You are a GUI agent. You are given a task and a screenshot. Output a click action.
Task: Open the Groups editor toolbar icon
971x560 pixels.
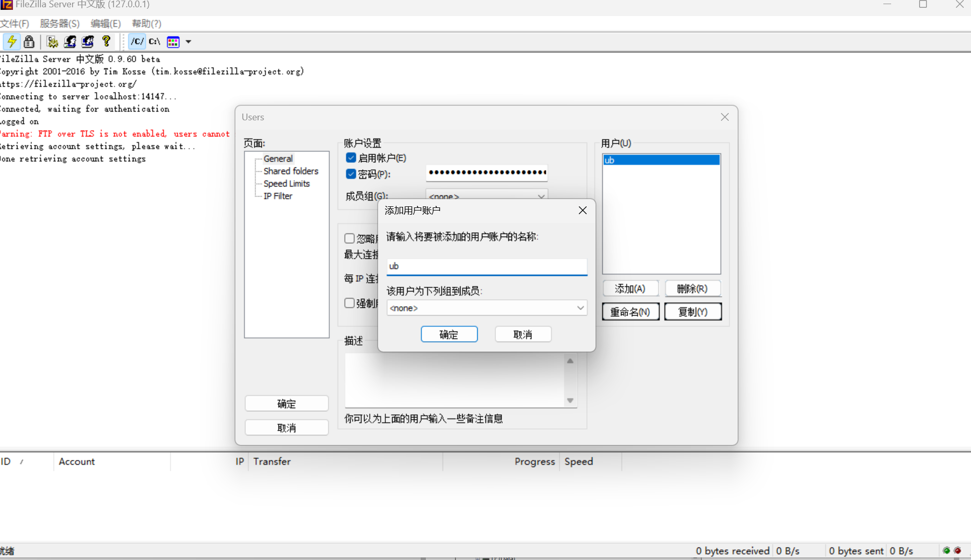click(x=88, y=41)
